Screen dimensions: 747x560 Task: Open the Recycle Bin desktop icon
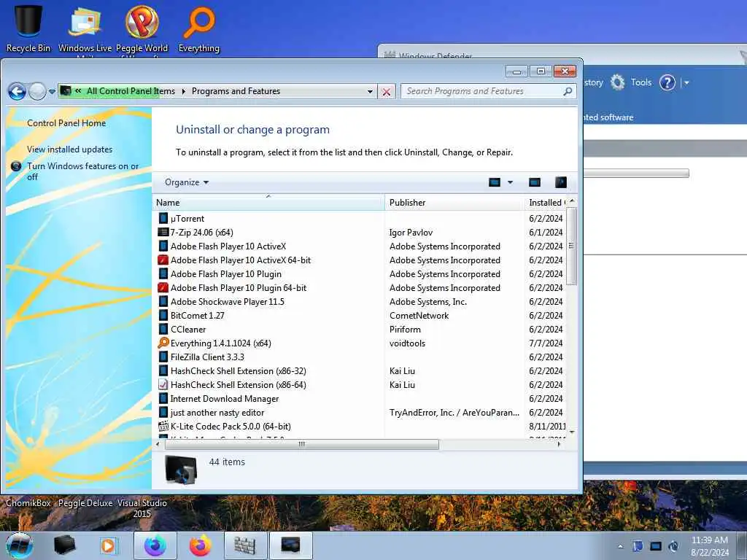pos(28,26)
